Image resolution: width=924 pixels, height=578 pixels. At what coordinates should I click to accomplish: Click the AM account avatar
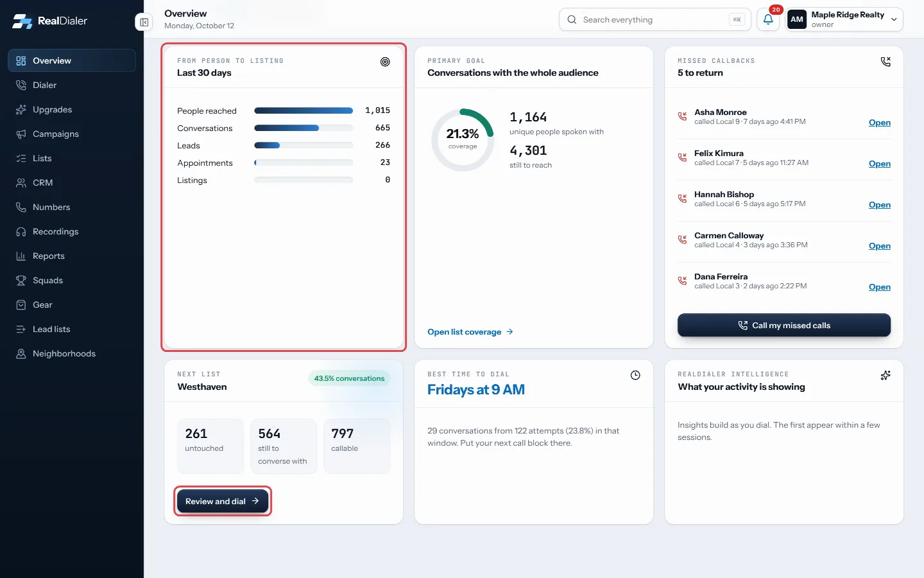pyautogui.click(x=797, y=19)
